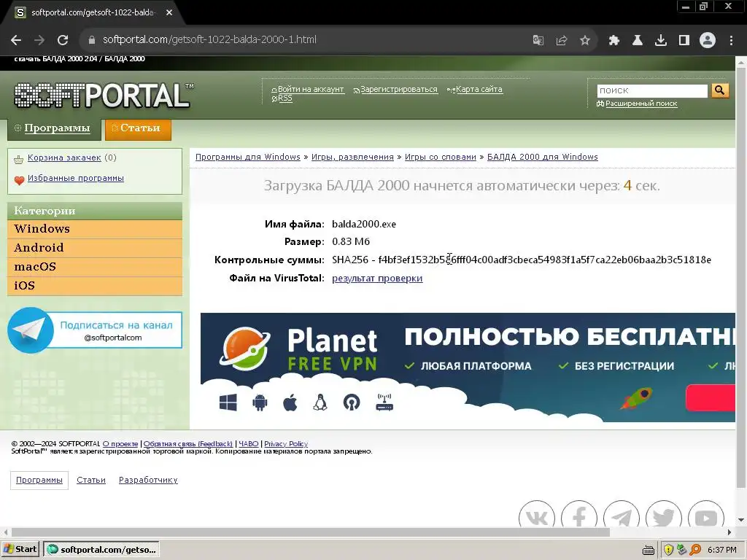Image resolution: width=747 pixels, height=560 pixels.
Task: Click the Windows icon in VPN banner
Action: 228,402
